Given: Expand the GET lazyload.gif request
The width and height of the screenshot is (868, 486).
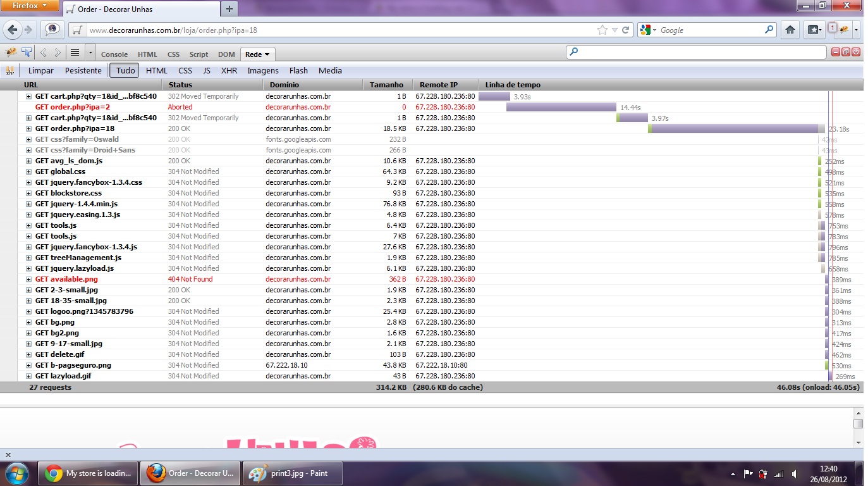Looking at the screenshot, I should [28, 376].
